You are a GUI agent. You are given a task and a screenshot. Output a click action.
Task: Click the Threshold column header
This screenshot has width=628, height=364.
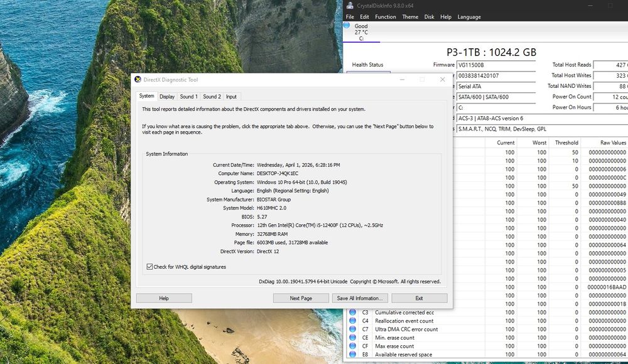[565, 142]
